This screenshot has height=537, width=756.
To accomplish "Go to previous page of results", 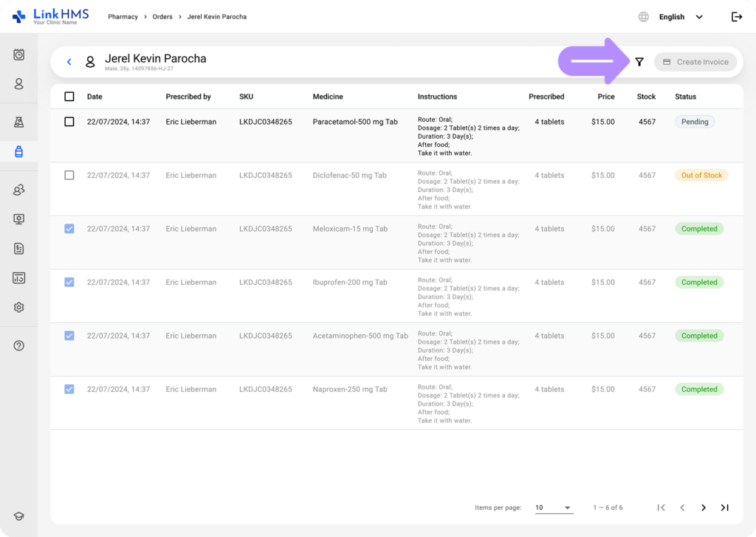I will (682, 507).
